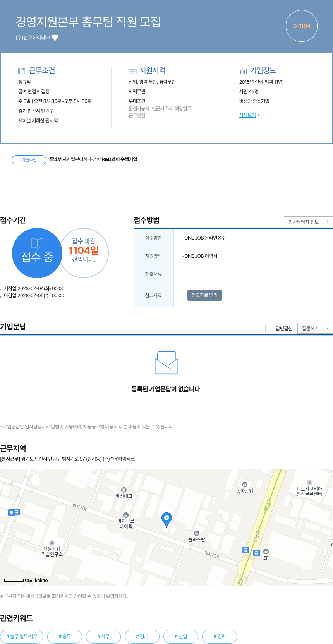The height and width of the screenshot is (644, 333).
Task: Click the 신입, 경력 무관, 경력무관 text
Action: tap(152, 82)
